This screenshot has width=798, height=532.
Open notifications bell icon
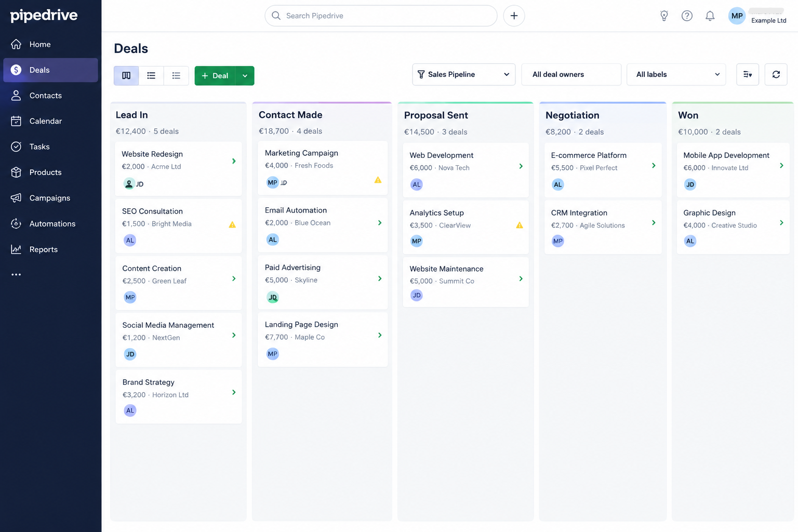pyautogui.click(x=710, y=16)
